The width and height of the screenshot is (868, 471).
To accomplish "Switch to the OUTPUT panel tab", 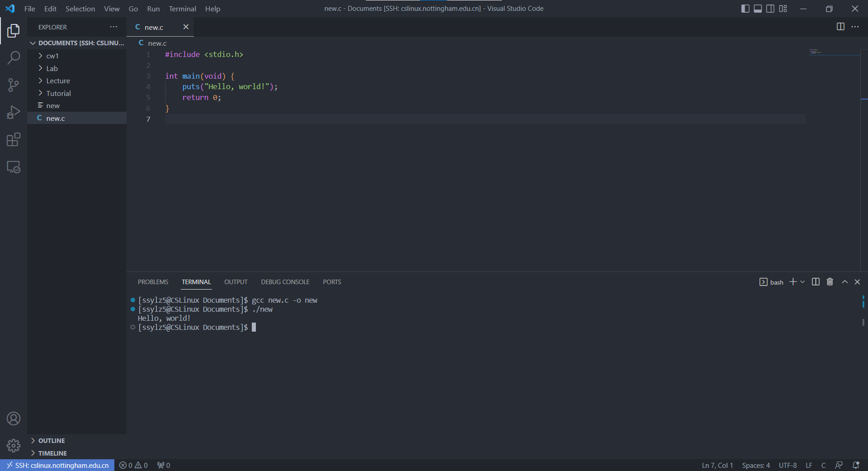I will point(236,282).
